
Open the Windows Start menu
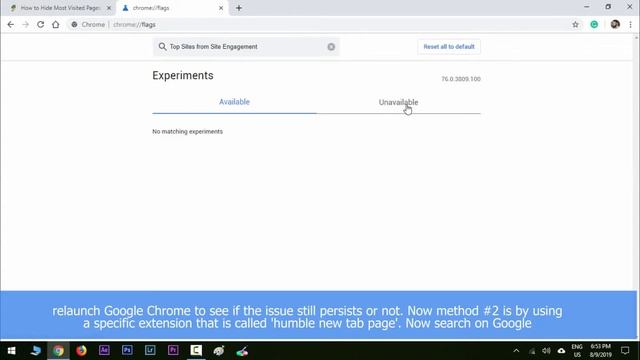point(11,351)
